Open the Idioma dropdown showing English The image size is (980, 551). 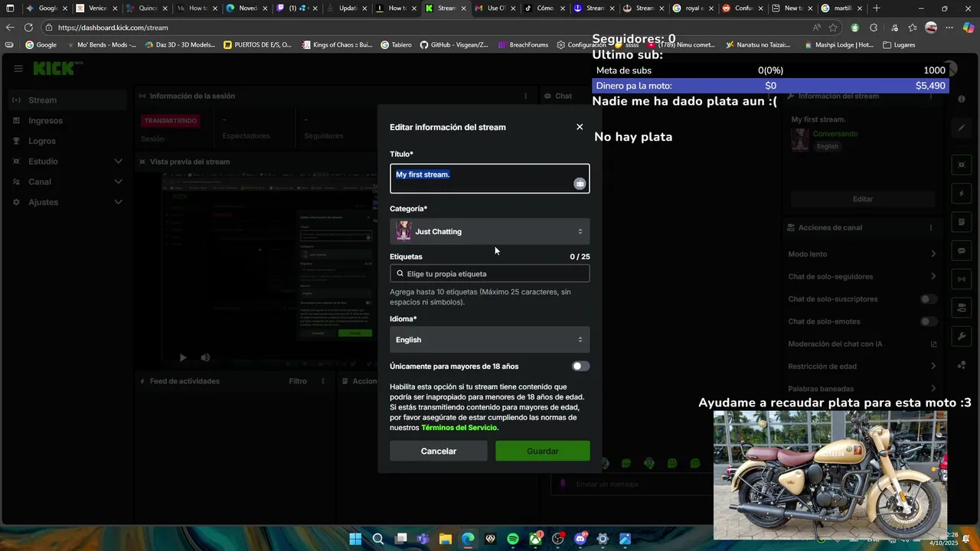pos(490,340)
